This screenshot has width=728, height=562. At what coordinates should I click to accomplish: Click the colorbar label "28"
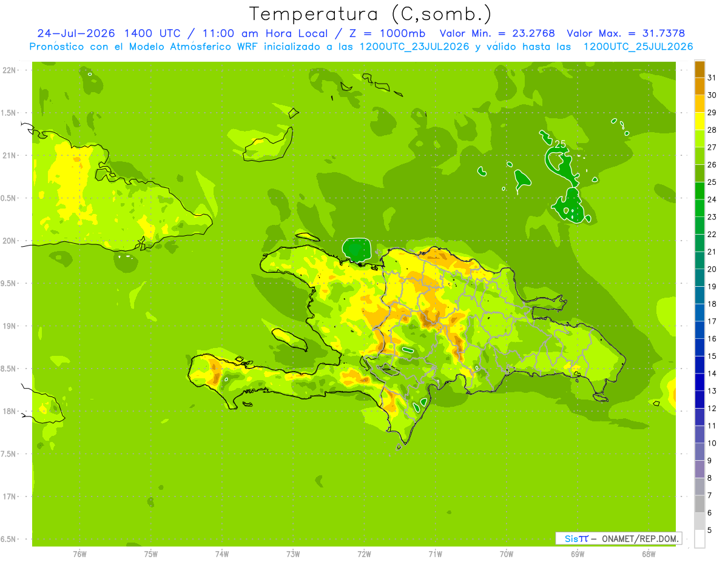[712, 130]
